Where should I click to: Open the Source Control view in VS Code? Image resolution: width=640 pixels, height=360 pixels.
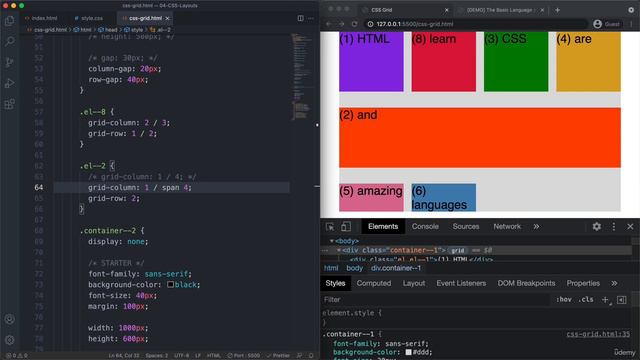point(10,62)
